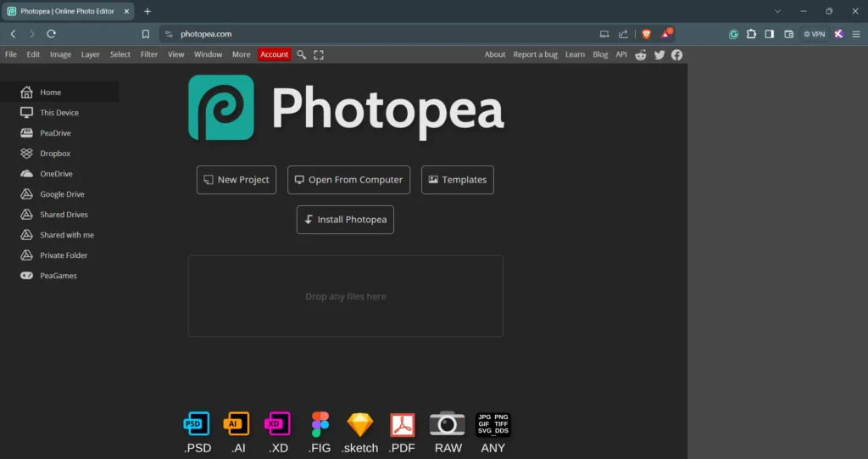Open the tab search chevron dropdown
The width and height of the screenshot is (868, 459).
(778, 11)
